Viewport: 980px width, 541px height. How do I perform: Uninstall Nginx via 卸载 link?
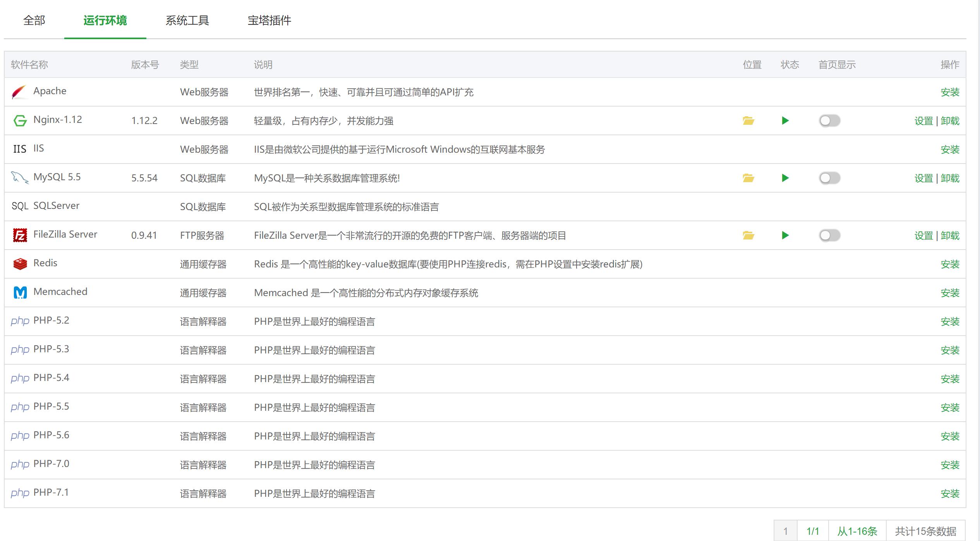pyautogui.click(x=950, y=121)
